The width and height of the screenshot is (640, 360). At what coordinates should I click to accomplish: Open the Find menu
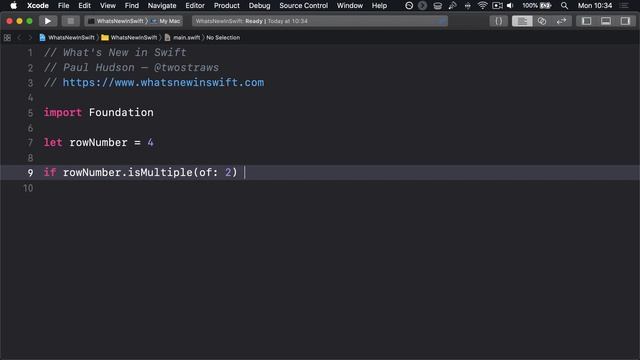[131, 5]
